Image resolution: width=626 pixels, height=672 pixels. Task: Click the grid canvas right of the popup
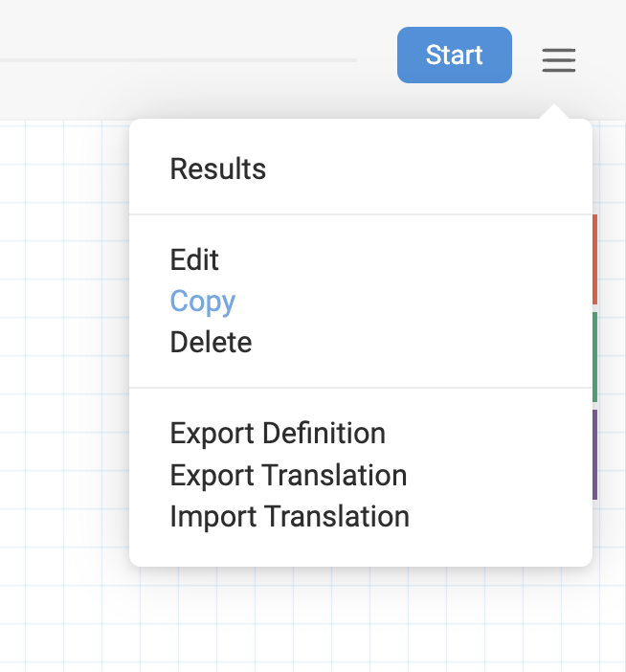(612, 343)
